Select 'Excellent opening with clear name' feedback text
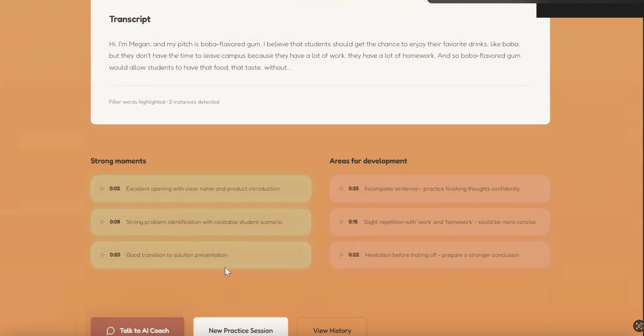 coord(203,189)
